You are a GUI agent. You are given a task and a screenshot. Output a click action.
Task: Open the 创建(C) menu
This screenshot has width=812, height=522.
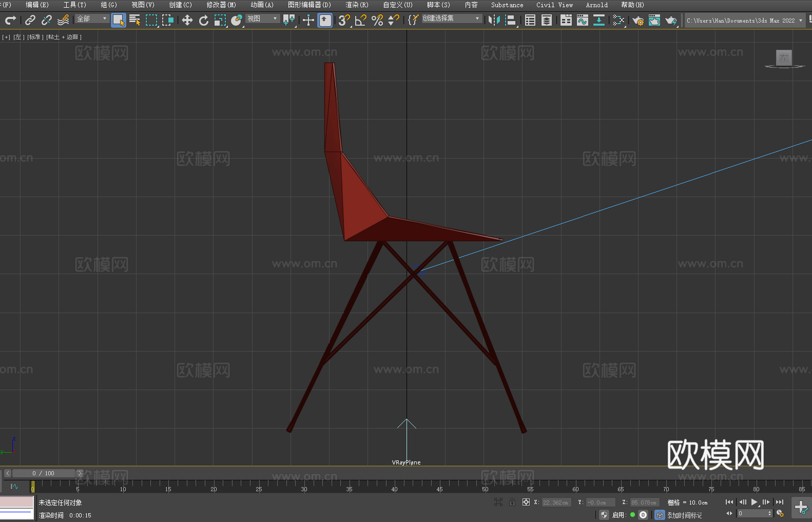(x=180, y=5)
